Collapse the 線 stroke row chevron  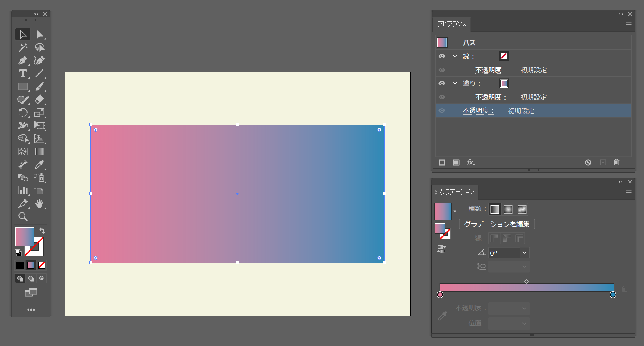point(455,56)
